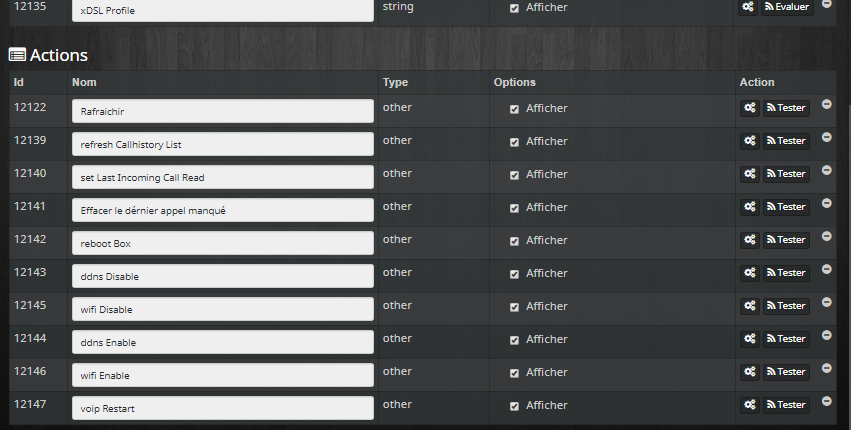Click the refresh Callhistory List name field
The width and height of the screenshot is (851, 430).
point(223,144)
